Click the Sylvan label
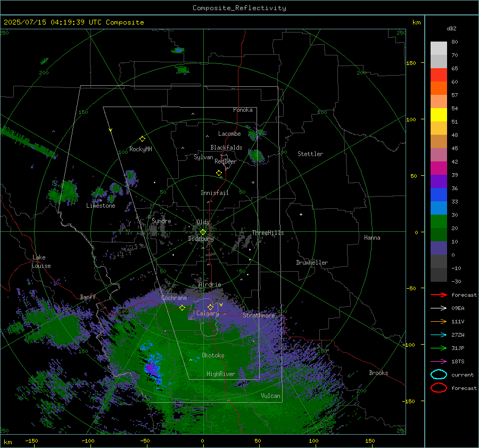 click(x=203, y=157)
